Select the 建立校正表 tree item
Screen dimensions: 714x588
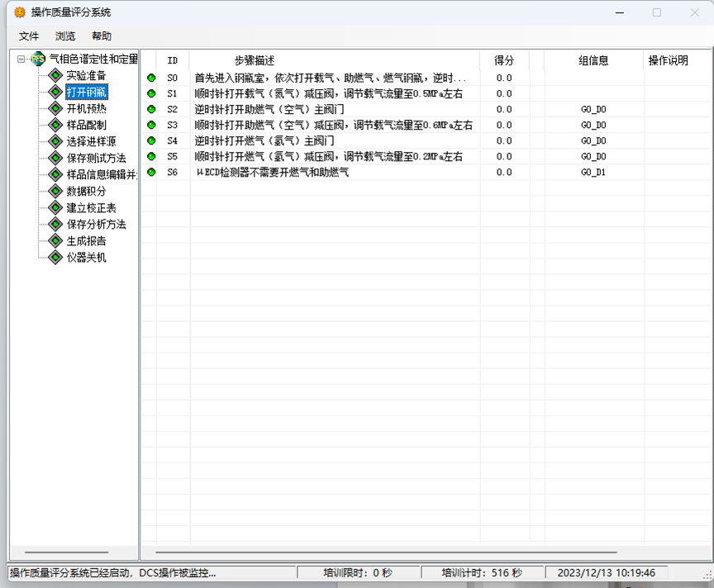[91, 208]
